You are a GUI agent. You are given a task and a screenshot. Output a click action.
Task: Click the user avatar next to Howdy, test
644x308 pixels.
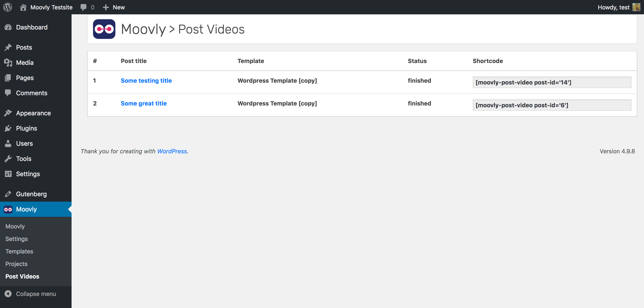click(x=636, y=7)
